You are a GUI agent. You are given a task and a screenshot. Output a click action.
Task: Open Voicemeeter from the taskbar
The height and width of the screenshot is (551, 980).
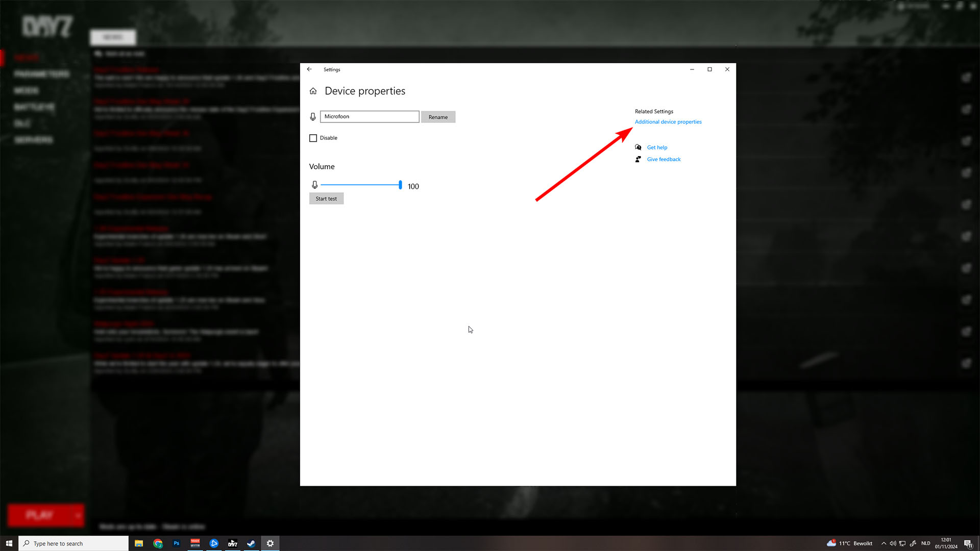[195, 543]
